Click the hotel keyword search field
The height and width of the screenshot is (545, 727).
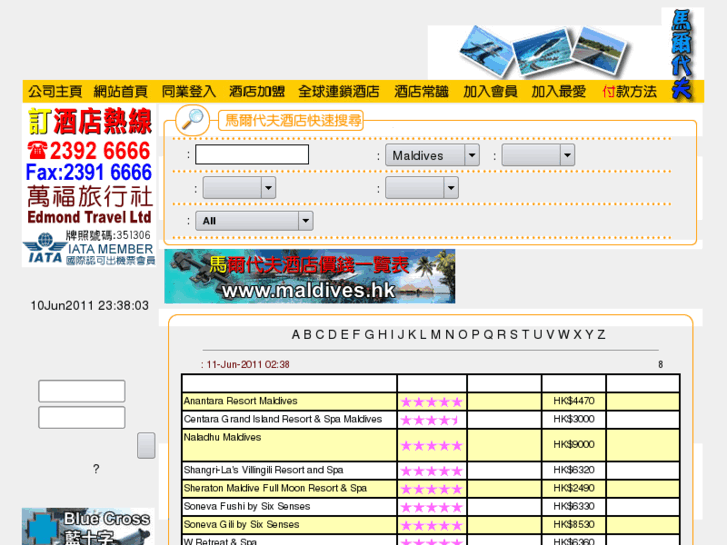pos(252,154)
